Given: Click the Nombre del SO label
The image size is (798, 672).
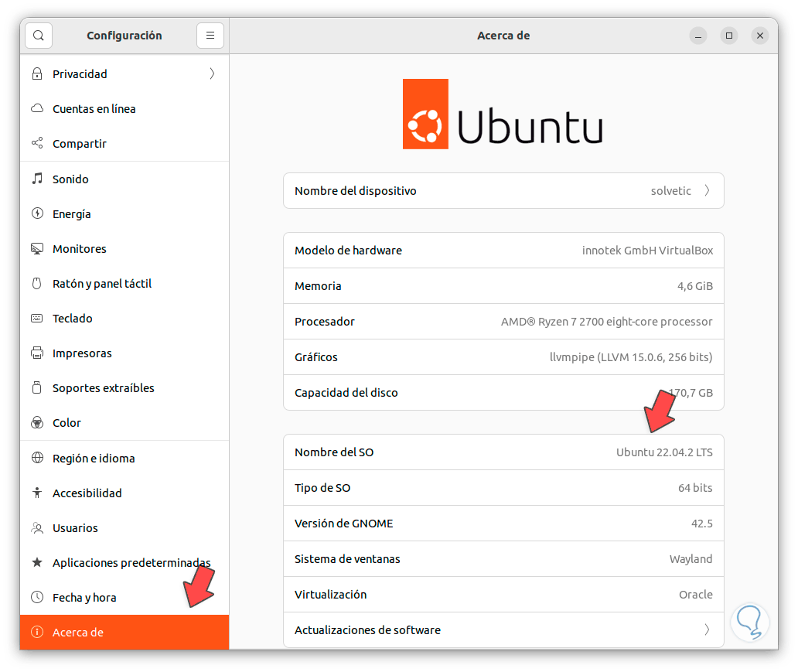Looking at the screenshot, I should pos(334,452).
